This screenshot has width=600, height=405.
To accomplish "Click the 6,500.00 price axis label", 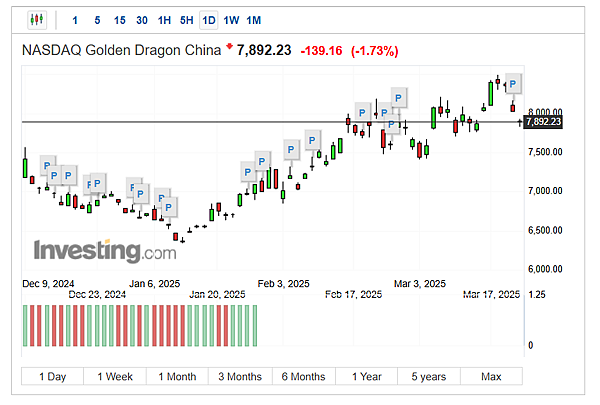I will [x=545, y=230].
